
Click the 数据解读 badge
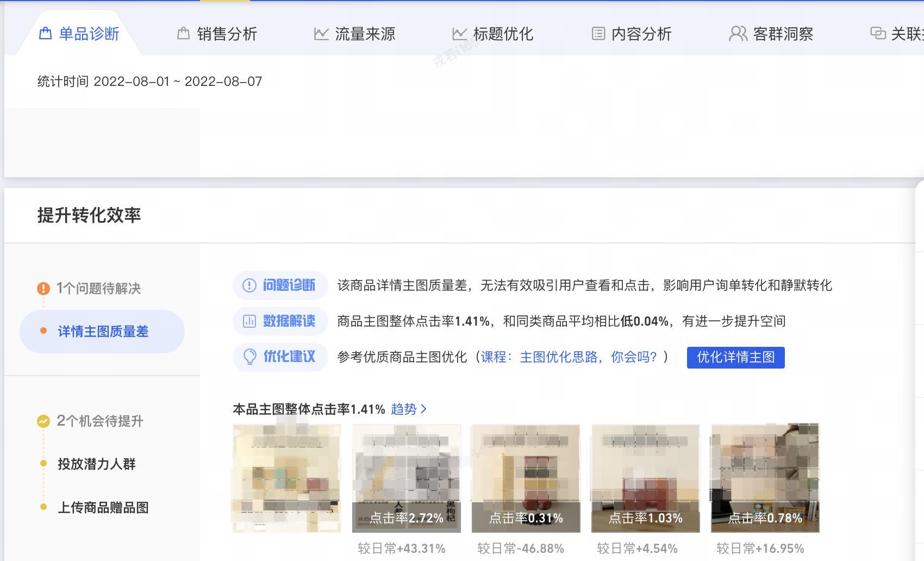(x=280, y=321)
